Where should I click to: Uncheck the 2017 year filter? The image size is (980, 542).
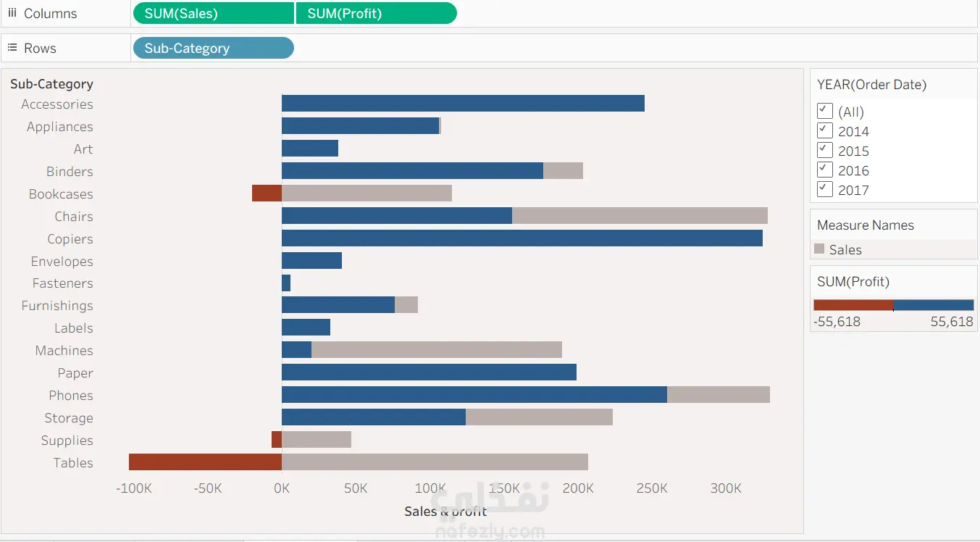[824, 189]
